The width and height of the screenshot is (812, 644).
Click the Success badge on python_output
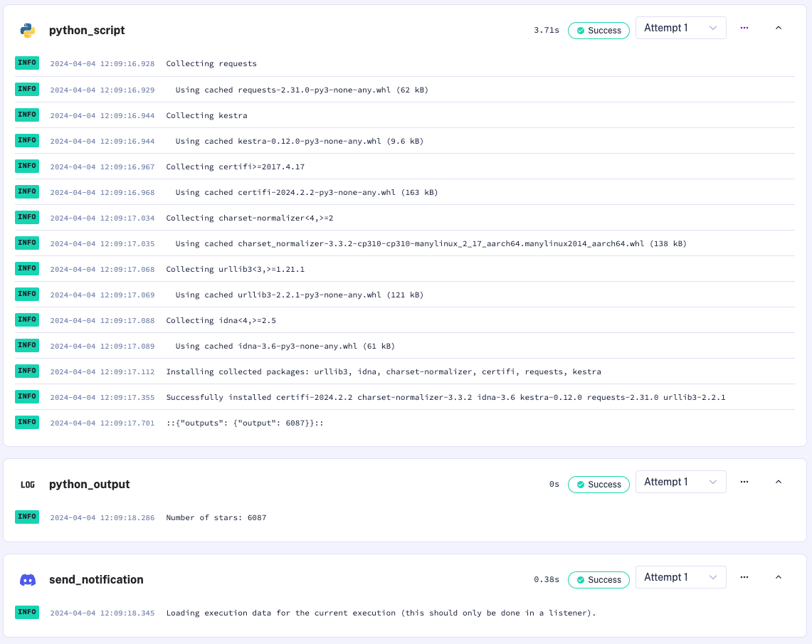pos(599,484)
